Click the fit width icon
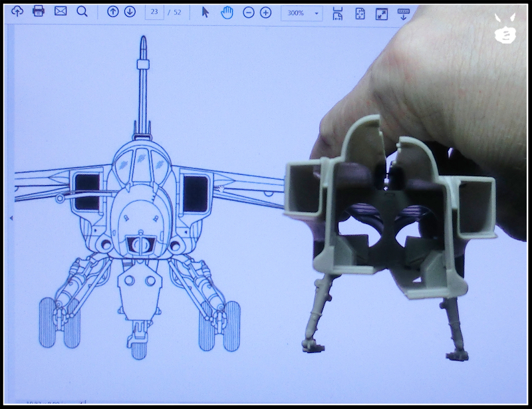Screen dimensions: 532x409 [x=338, y=13]
